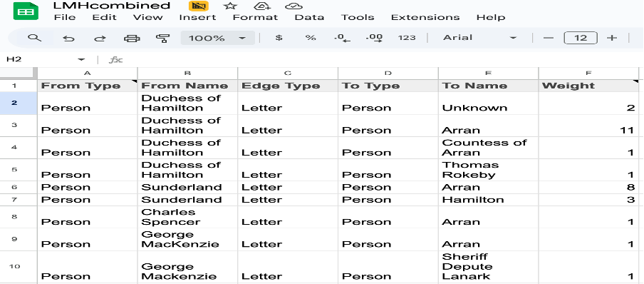Click the font size field showing 12
Viewport: 644px width, 284px height.
pyautogui.click(x=581, y=39)
